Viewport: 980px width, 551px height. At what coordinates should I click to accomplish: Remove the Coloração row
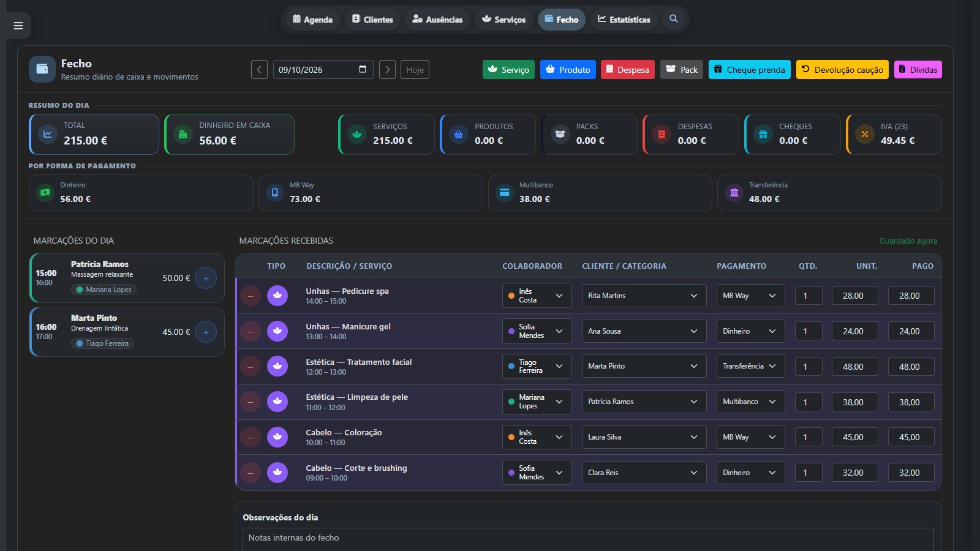click(x=250, y=437)
